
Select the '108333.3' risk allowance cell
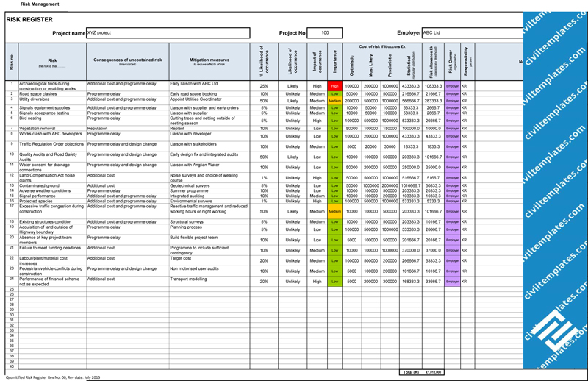433,86
